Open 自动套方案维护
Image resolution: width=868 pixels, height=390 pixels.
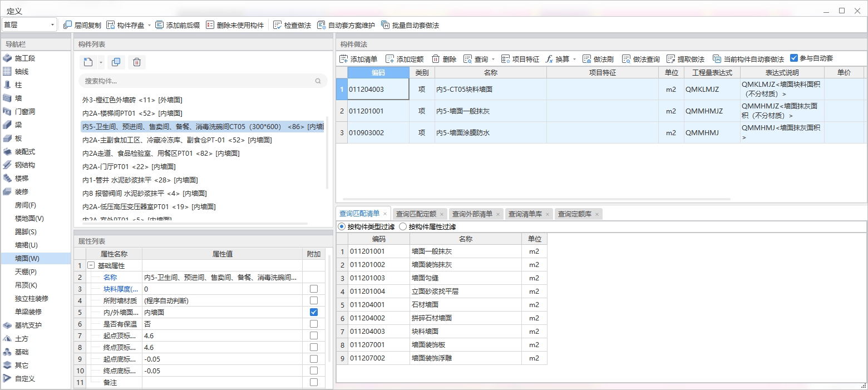pos(346,25)
